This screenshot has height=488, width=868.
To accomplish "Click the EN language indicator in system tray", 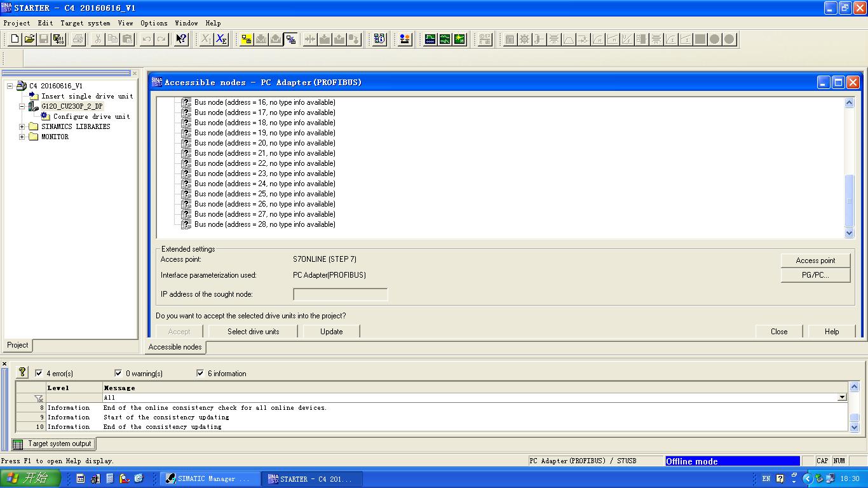I will 766,478.
